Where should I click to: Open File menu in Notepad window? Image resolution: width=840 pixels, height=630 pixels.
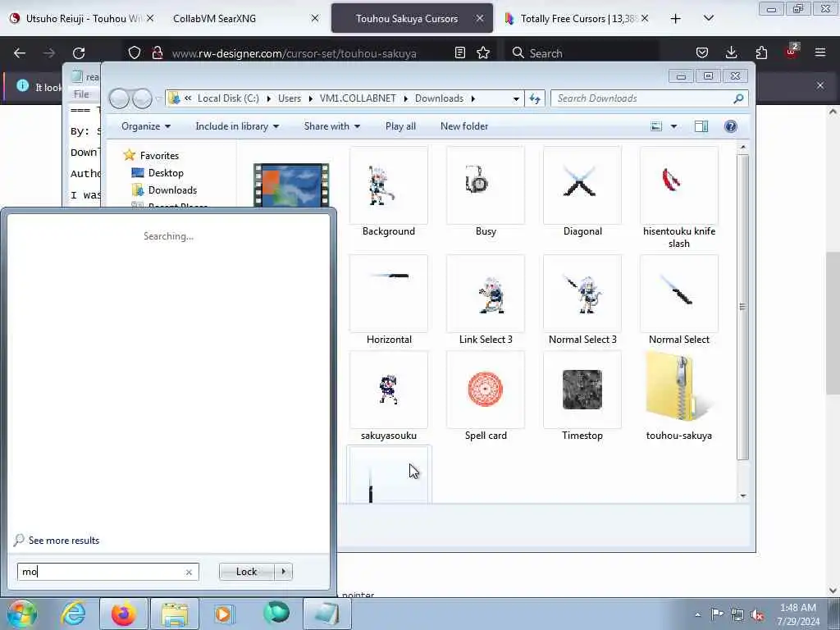81,94
